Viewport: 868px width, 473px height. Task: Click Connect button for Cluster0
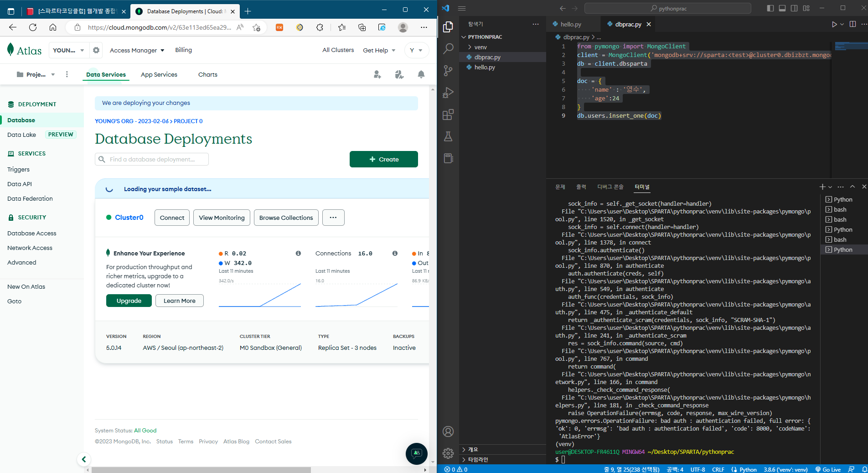tap(172, 218)
